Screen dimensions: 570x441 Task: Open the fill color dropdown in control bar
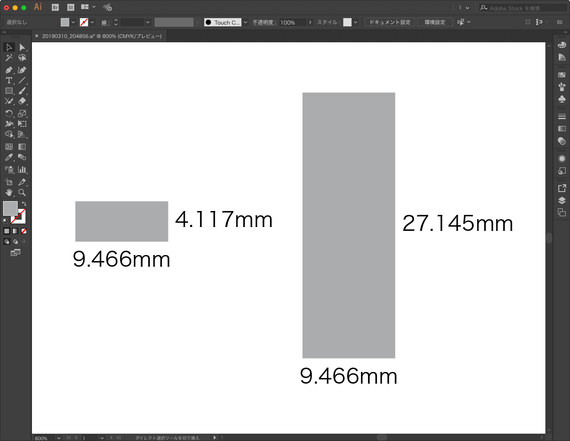(x=73, y=22)
